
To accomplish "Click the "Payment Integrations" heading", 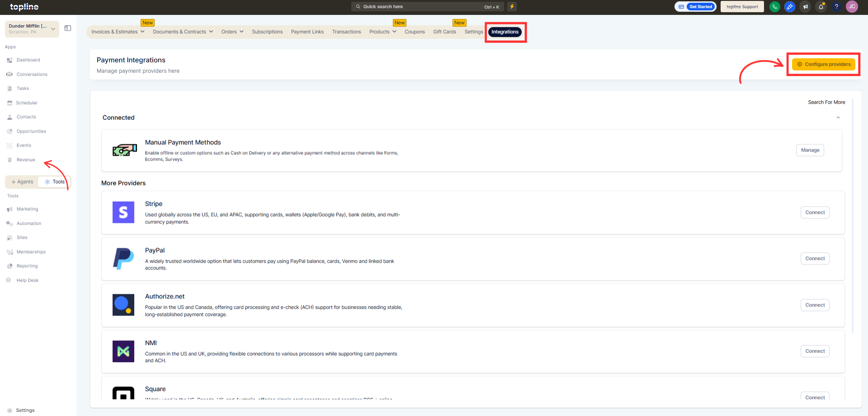I will pyautogui.click(x=131, y=60).
